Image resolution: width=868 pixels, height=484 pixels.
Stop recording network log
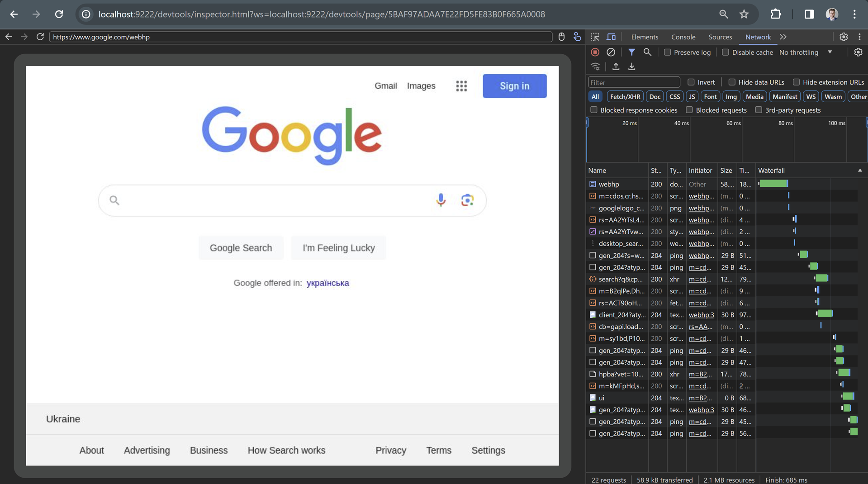595,52
